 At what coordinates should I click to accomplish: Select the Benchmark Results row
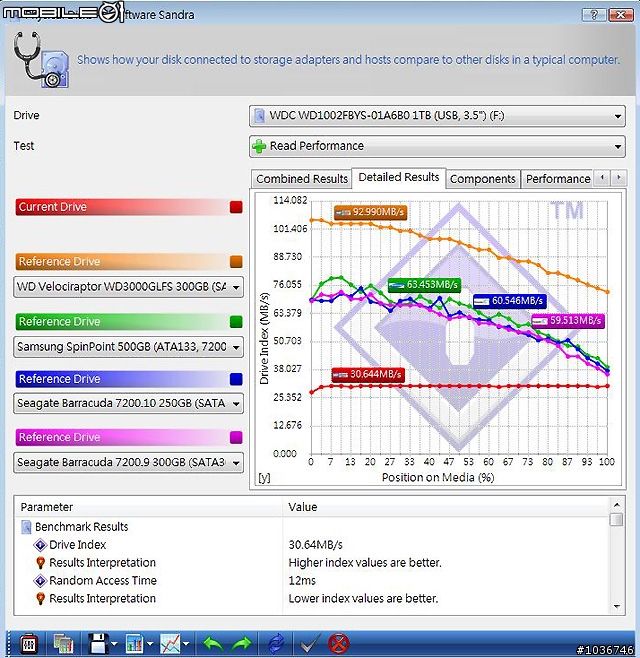click(x=311, y=527)
